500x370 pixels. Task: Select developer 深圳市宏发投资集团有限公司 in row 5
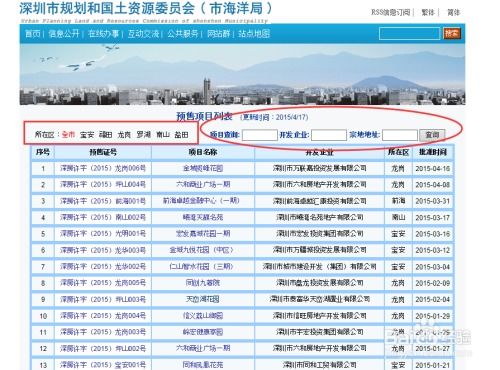pyautogui.click(x=319, y=234)
